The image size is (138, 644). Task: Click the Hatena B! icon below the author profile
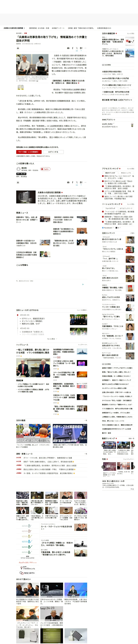[81, 182]
